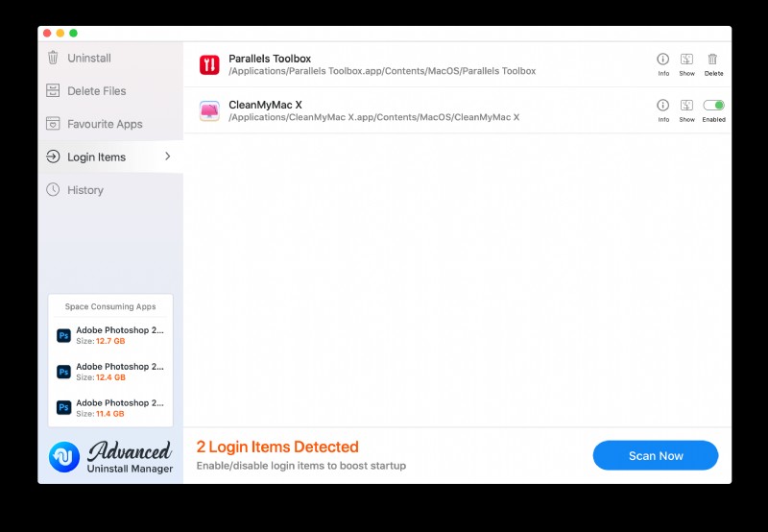Click the 2 Login Items Detected heading
The image size is (768, 532).
[277, 447]
